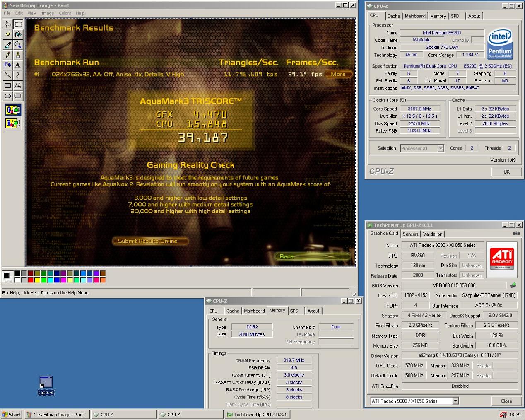
Task: Open the Validation tab in GPU-Z
Action: coord(433,234)
